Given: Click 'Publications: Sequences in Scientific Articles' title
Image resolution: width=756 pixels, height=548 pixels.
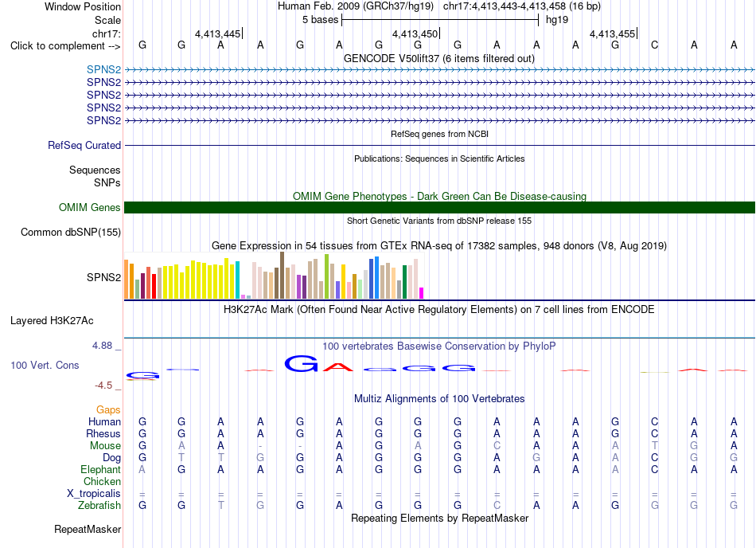Looking at the screenshot, I should pyautogui.click(x=439, y=159).
